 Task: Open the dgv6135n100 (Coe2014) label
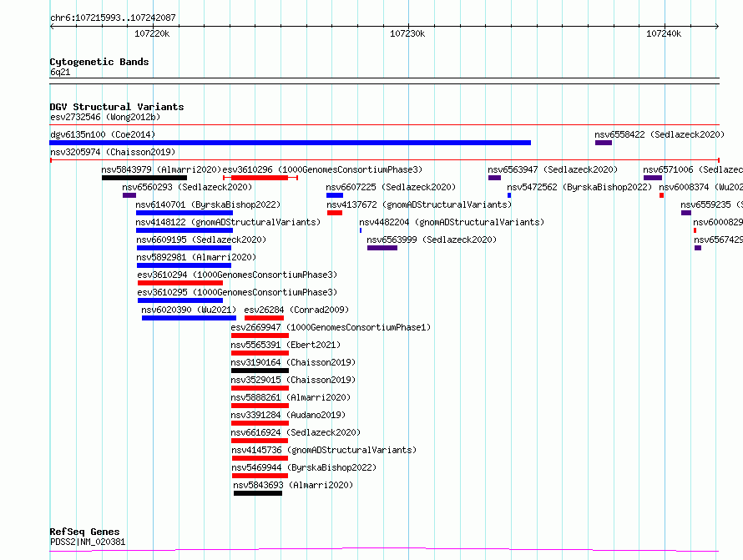(103, 134)
